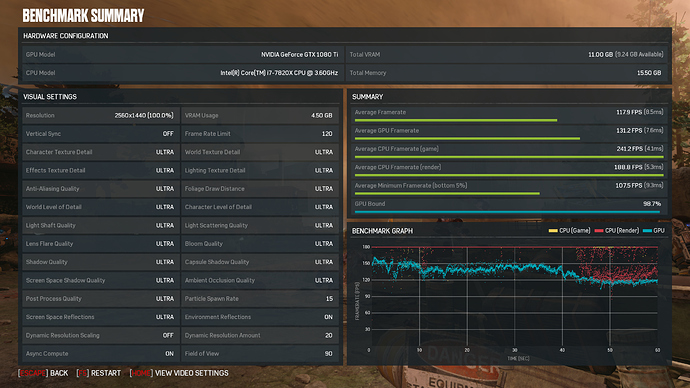Click the Total Memory 15.50 GB row
Screen dimensions: 690x388
pos(506,73)
